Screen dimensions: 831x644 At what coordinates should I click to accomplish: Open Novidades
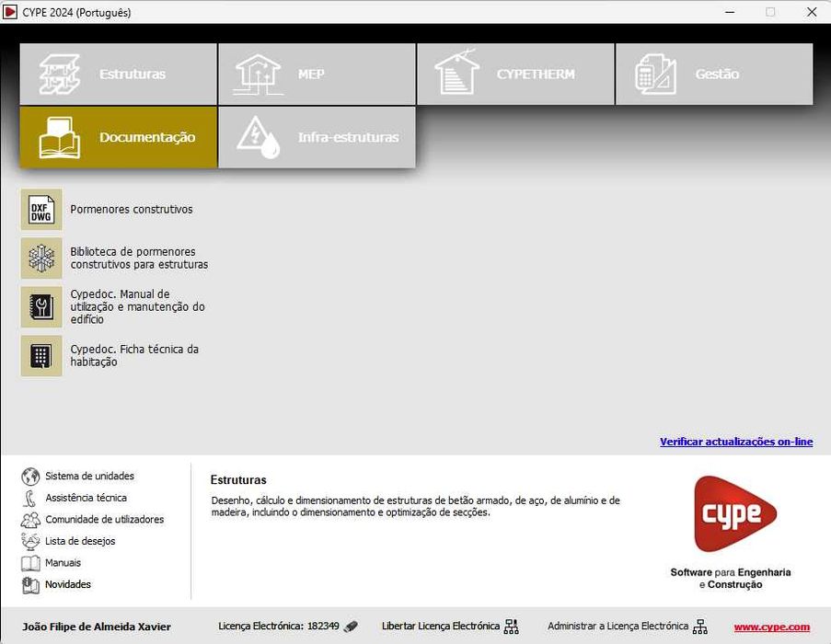tap(68, 585)
